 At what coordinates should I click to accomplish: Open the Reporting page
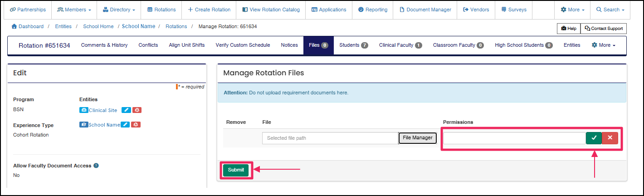372,10
